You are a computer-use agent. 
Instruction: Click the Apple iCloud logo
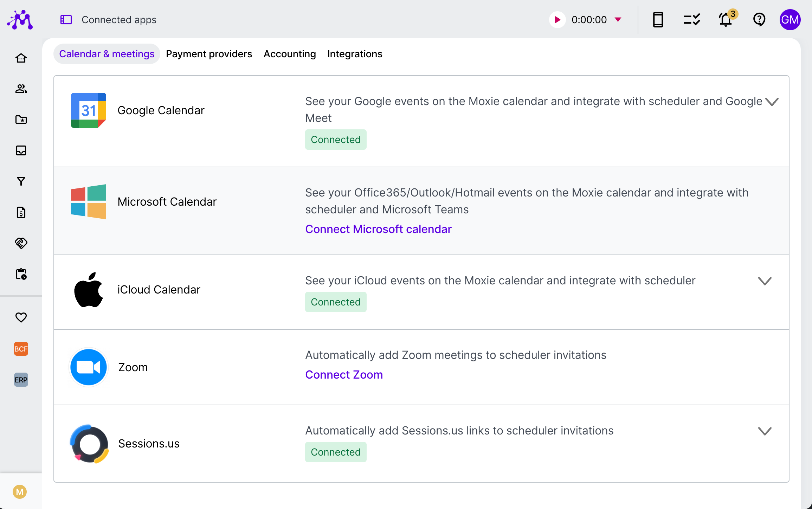click(89, 290)
